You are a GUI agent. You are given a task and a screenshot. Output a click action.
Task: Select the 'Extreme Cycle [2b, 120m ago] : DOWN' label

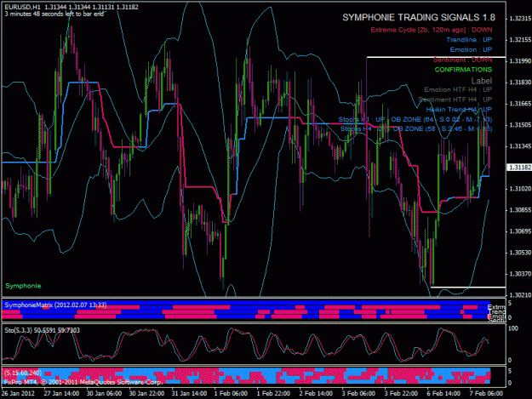coord(431,30)
